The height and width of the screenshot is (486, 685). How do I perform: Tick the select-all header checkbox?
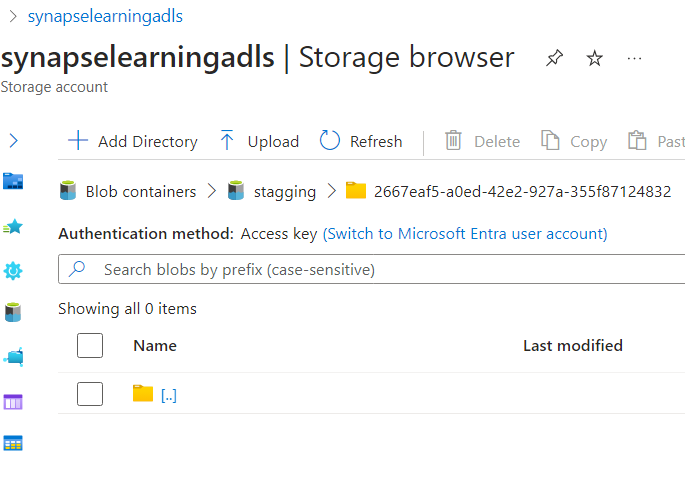(90, 346)
